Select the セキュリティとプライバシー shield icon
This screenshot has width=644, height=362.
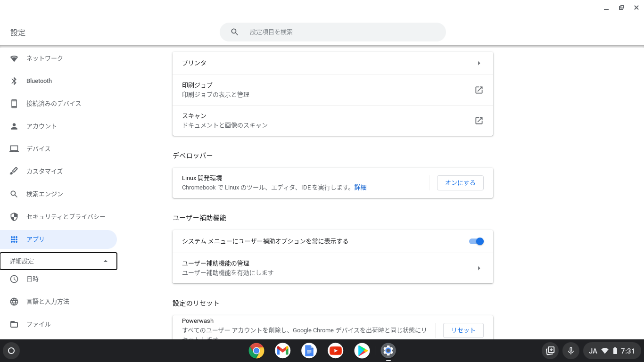14,216
